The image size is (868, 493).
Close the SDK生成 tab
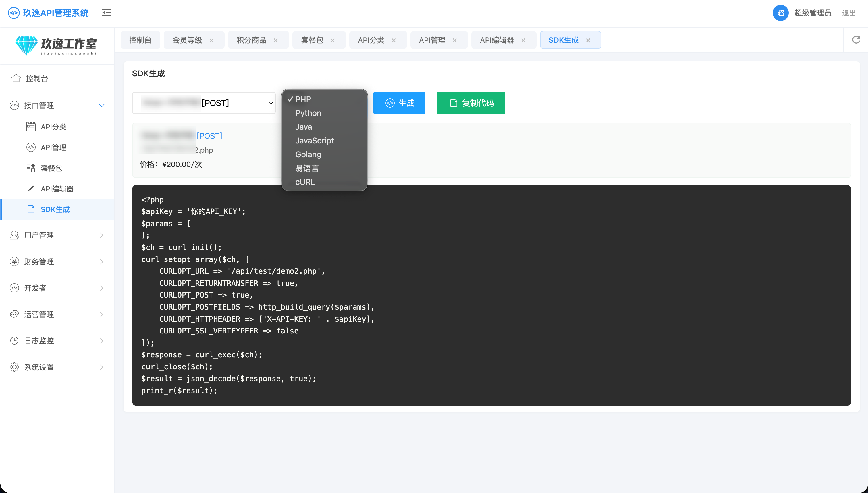tap(588, 40)
